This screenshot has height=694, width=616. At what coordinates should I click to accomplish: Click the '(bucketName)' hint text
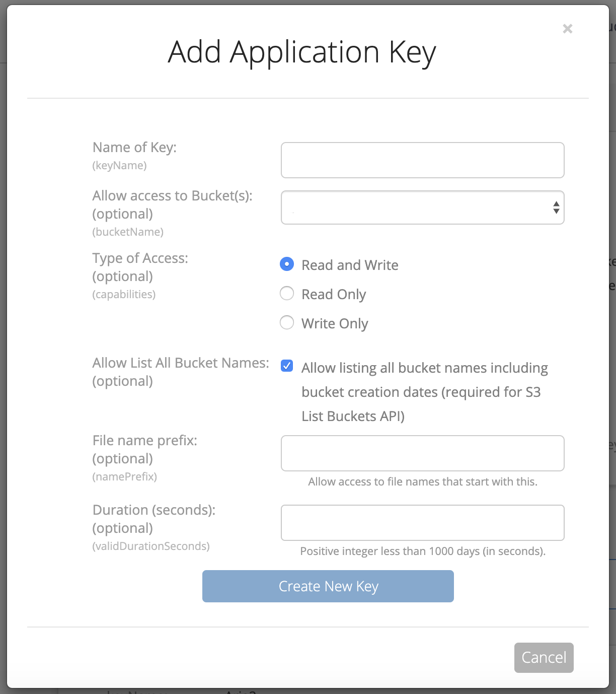[128, 232]
